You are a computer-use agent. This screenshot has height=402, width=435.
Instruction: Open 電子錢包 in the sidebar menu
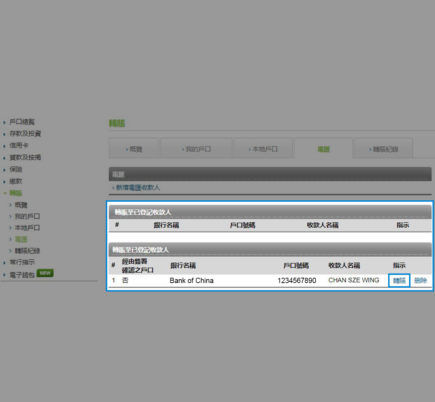point(22,275)
